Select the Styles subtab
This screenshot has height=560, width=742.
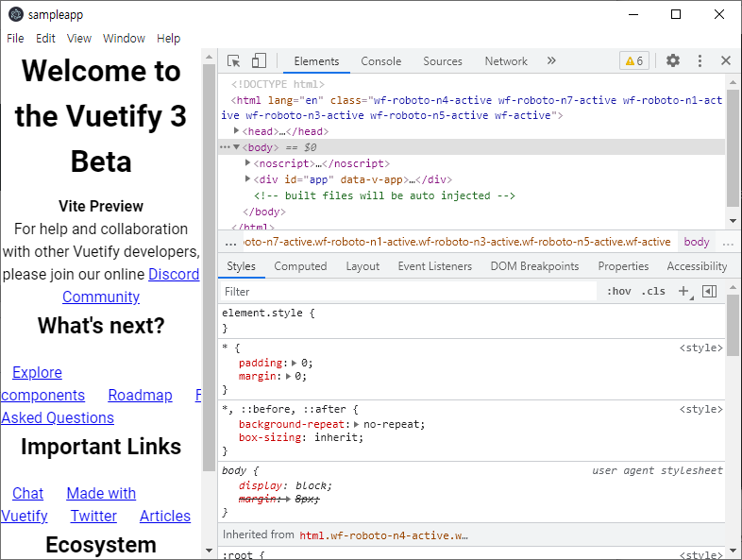tap(242, 266)
